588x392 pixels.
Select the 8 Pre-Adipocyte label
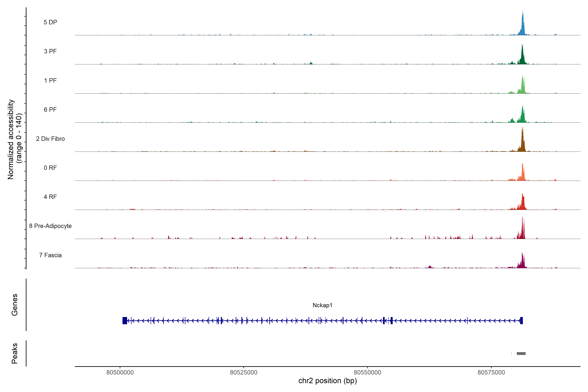coord(50,226)
